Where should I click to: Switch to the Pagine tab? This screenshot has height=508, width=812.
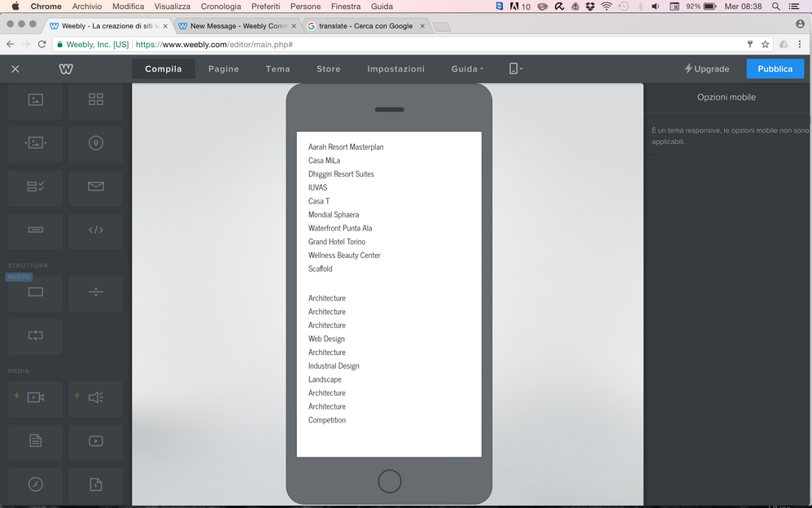[224, 69]
